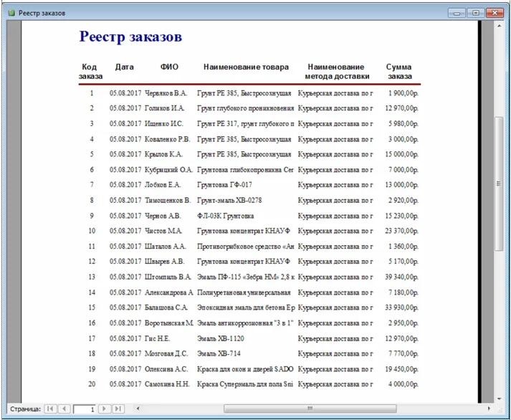Maximize the Реестр заказов window
This screenshot has height=420, width=511.
474,13
